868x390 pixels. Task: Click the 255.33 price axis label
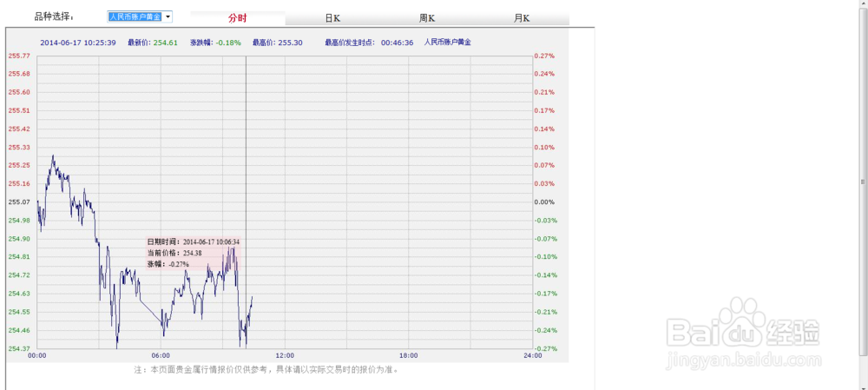[x=19, y=148]
